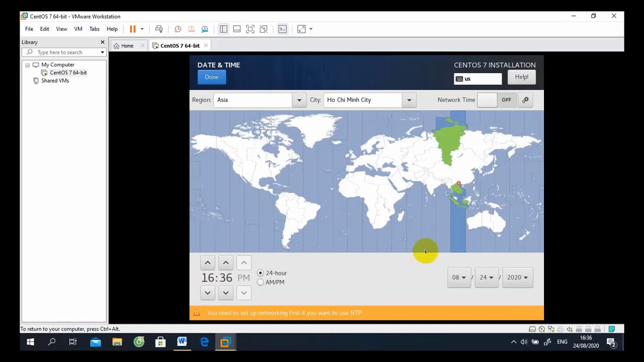
Task: Toggle the thumbnail bar view icon
Action: click(x=237, y=29)
